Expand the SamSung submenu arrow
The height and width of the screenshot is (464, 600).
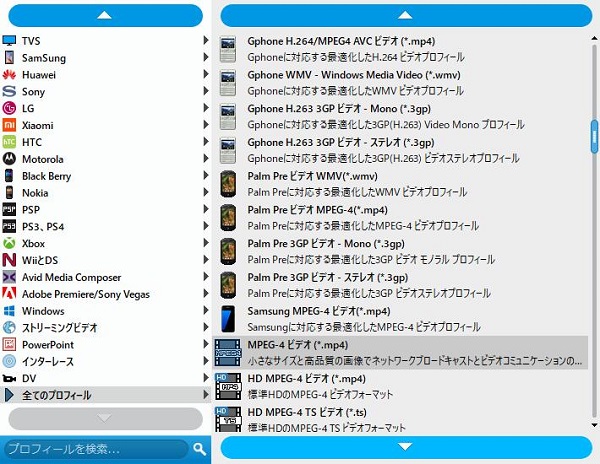(x=206, y=57)
